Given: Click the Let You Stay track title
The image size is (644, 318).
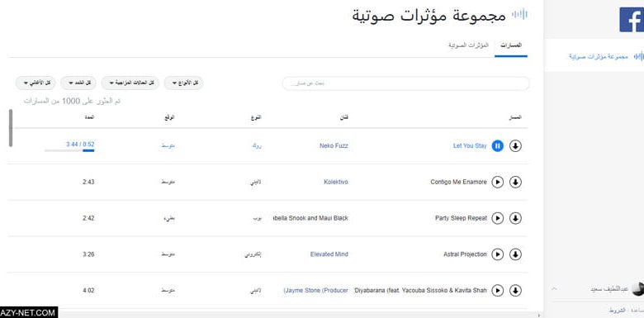Looking at the screenshot, I should [x=470, y=146].
